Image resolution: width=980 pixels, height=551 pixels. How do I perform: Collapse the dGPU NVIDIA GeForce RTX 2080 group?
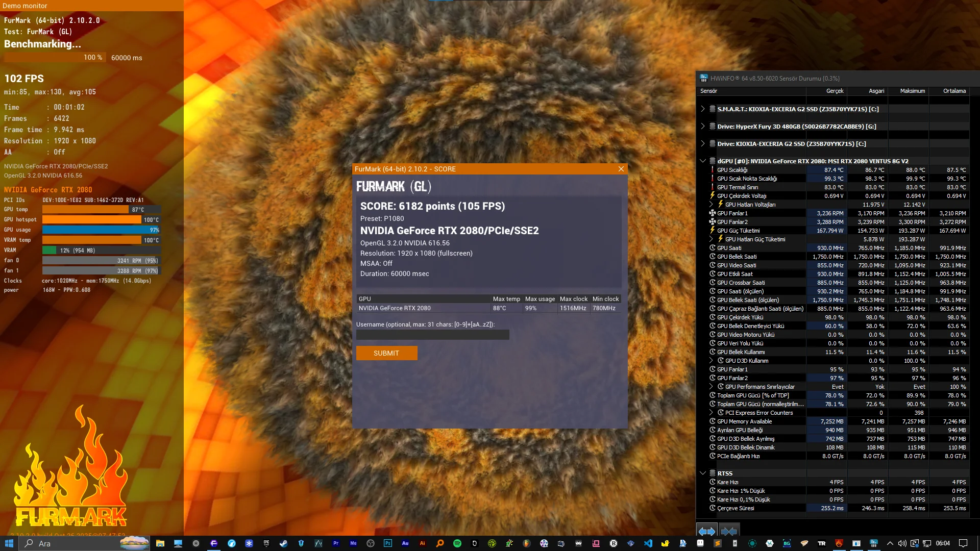[x=703, y=161]
